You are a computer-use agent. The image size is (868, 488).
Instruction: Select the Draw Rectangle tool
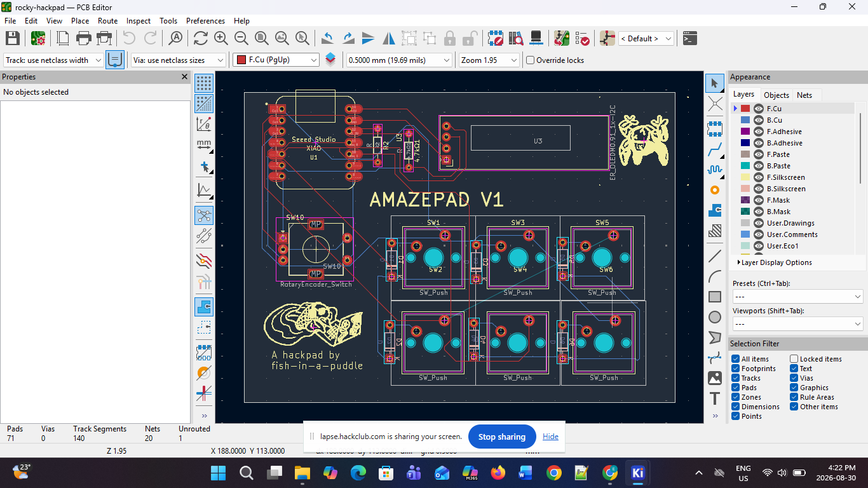715,297
